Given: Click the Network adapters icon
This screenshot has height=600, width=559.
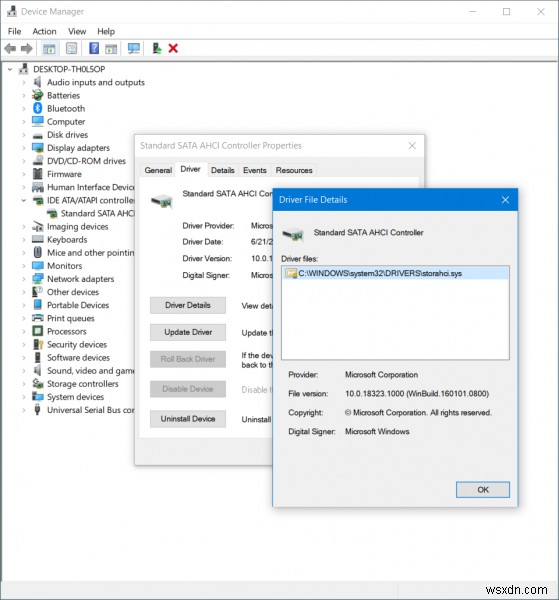Looking at the screenshot, I should click(38, 279).
